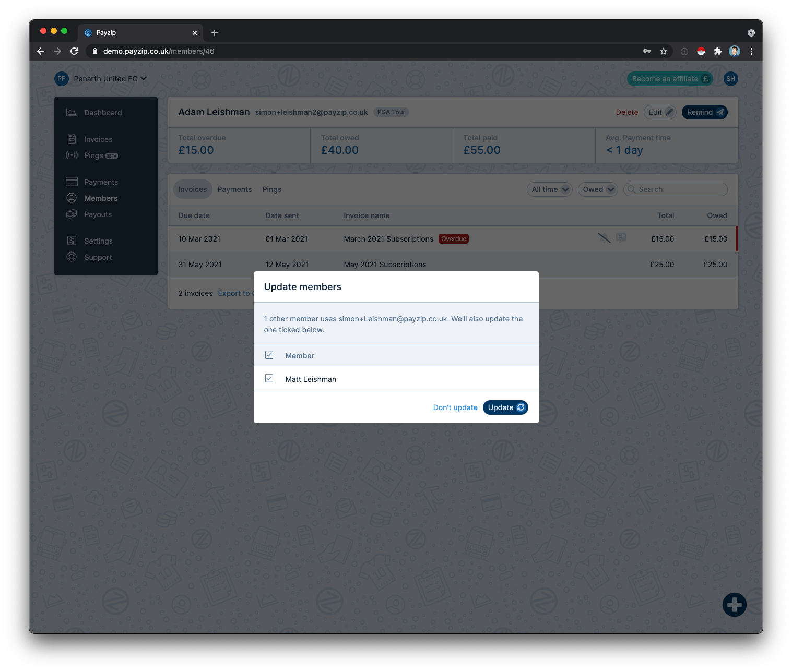Click reminders-muted icon on March invoice

pyautogui.click(x=604, y=238)
